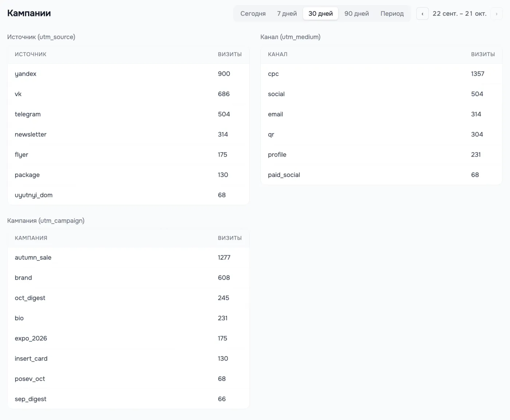Select the bio campaign row
Viewport: 510px width, 420px height.
[x=128, y=318]
